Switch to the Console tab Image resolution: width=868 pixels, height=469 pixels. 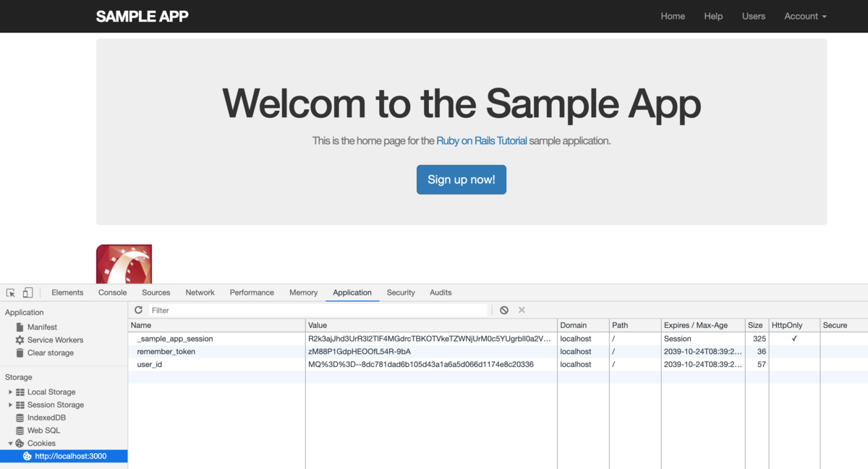112,292
